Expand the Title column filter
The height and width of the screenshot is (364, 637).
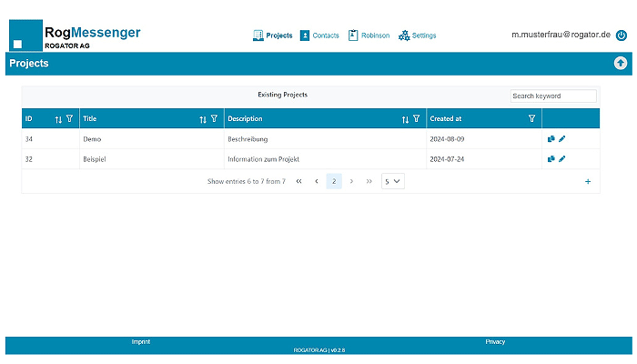(215, 118)
